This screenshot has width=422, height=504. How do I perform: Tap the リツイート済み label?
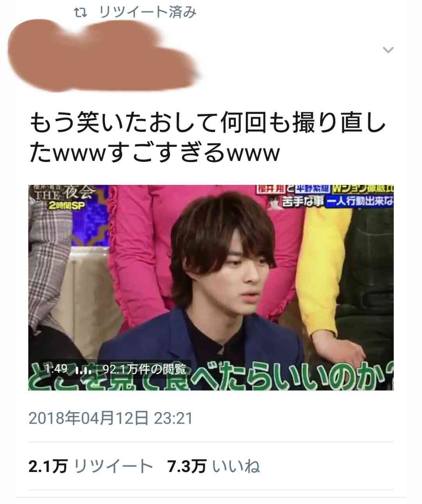pyautogui.click(x=148, y=13)
